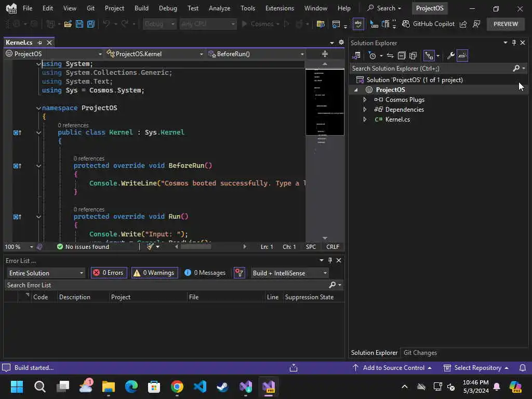Image resolution: width=532 pixels, height=399 pixels.
Task: Open the Build + IntelliSense dropdown
Action: [x=289, y=273]
